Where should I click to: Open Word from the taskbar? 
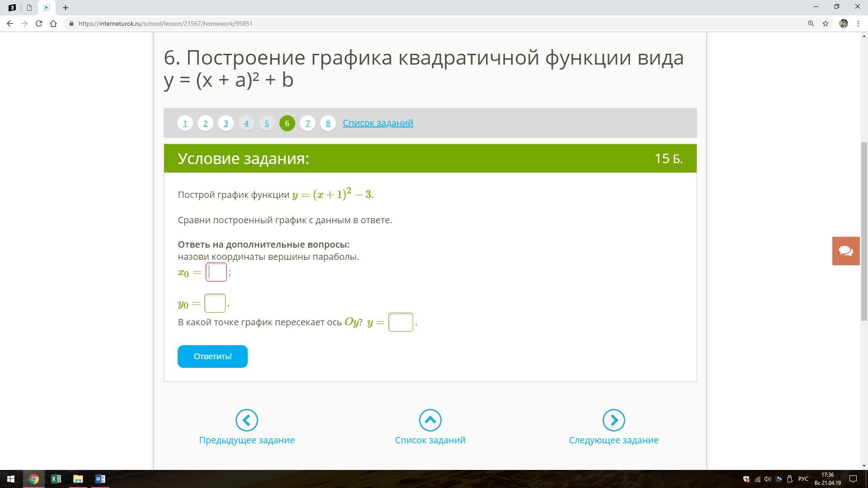pos(100,479)
